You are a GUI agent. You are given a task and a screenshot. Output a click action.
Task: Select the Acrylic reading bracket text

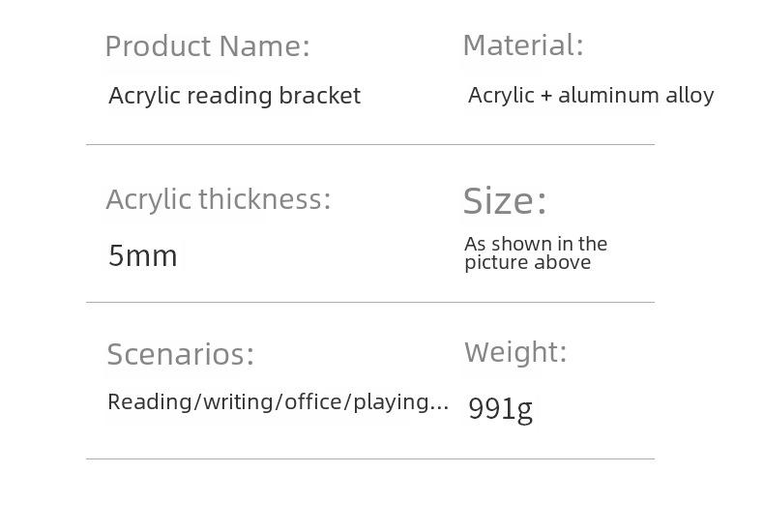234,96
